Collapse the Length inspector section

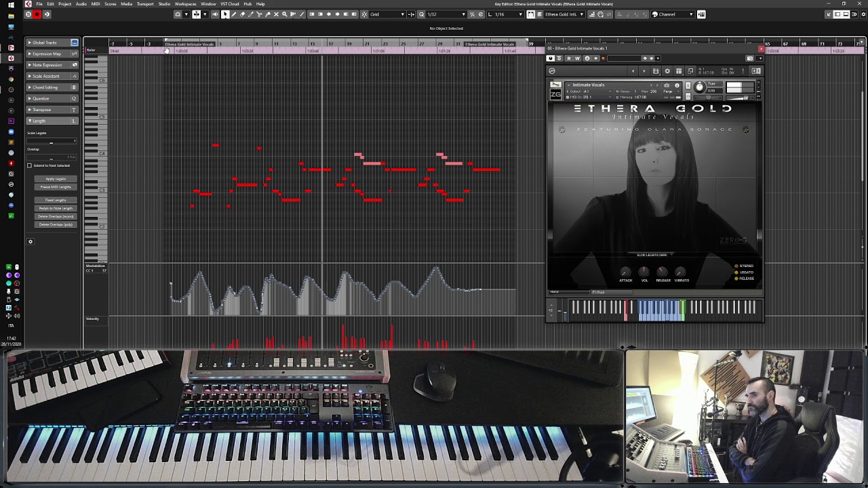[x=29, y=121]
